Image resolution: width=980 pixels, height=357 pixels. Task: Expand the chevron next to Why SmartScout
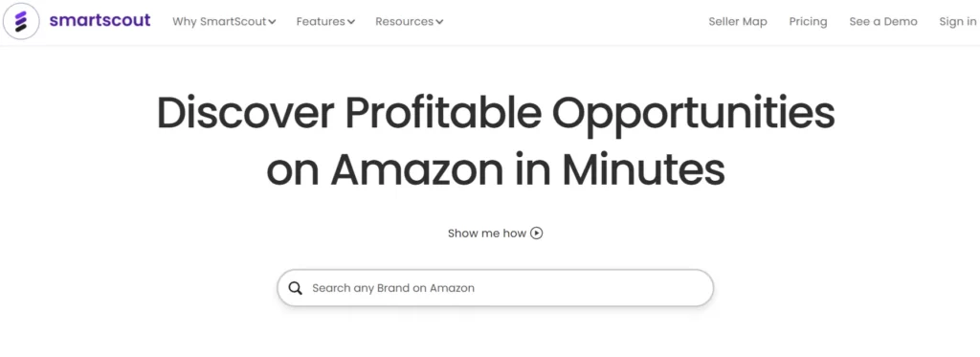[272, 22]
